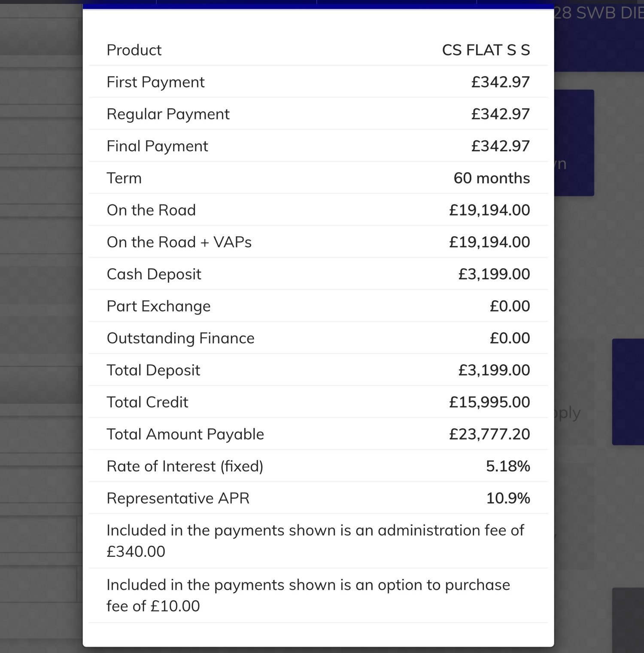The image size is (644, 653).
Task: Click the Final Payment row label
Action: click(x=157, y=146)
